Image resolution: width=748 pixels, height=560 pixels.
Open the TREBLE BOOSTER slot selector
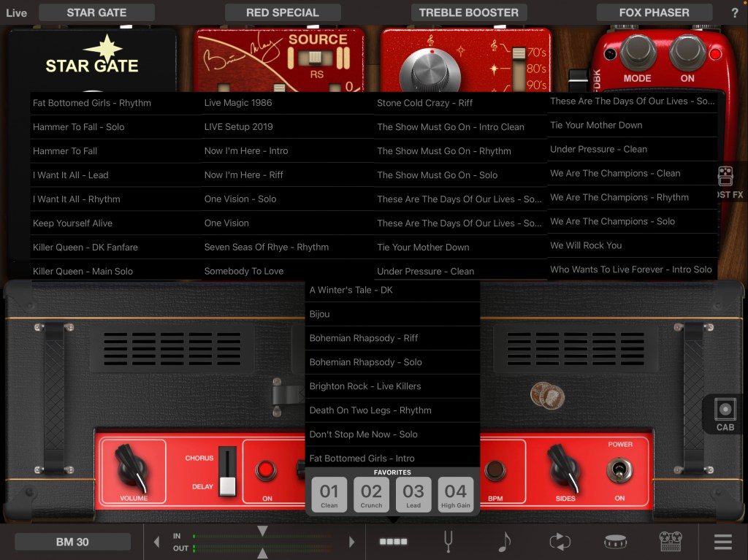click(x=468, y=12)
